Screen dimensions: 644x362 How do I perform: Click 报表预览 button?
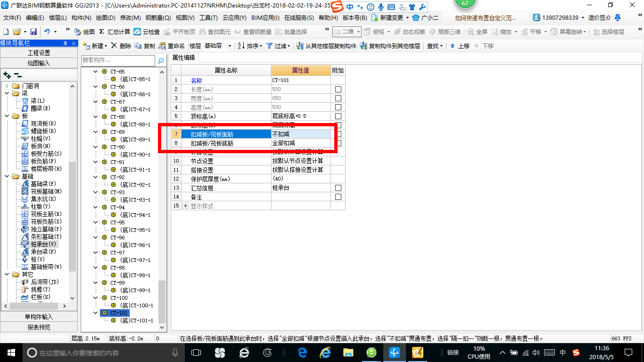39,327
